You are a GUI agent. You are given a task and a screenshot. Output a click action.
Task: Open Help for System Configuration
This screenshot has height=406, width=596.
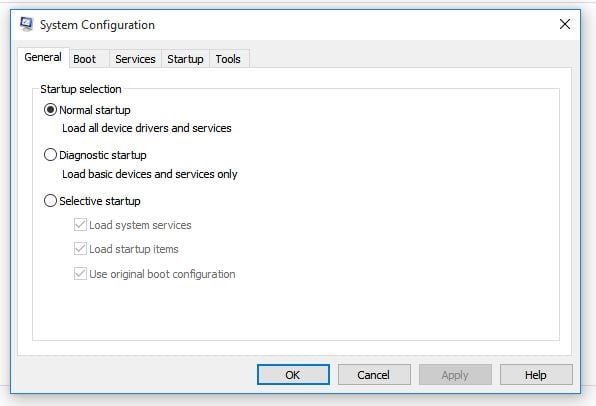[536, 375]
